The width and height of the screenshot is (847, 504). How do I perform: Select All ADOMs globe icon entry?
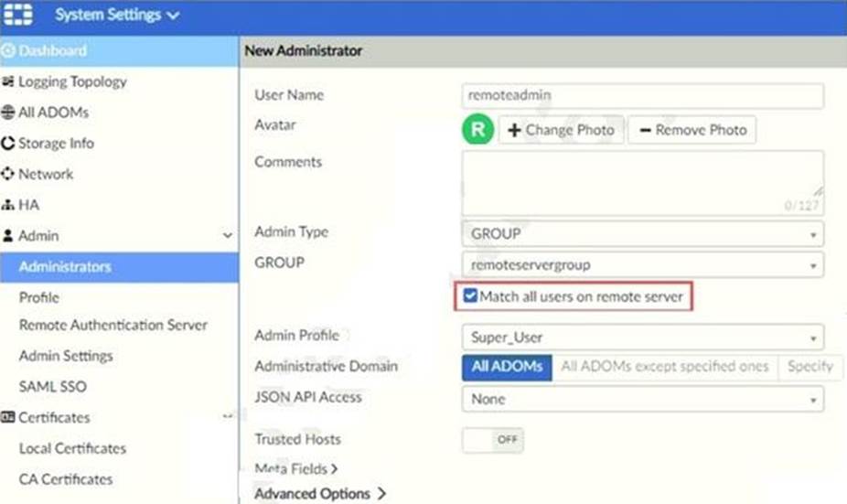coord(10,113)
